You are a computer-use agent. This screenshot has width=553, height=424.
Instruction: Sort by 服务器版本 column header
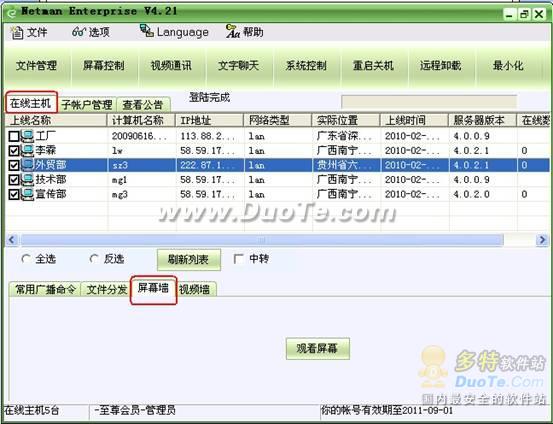[x=482, y=120]
